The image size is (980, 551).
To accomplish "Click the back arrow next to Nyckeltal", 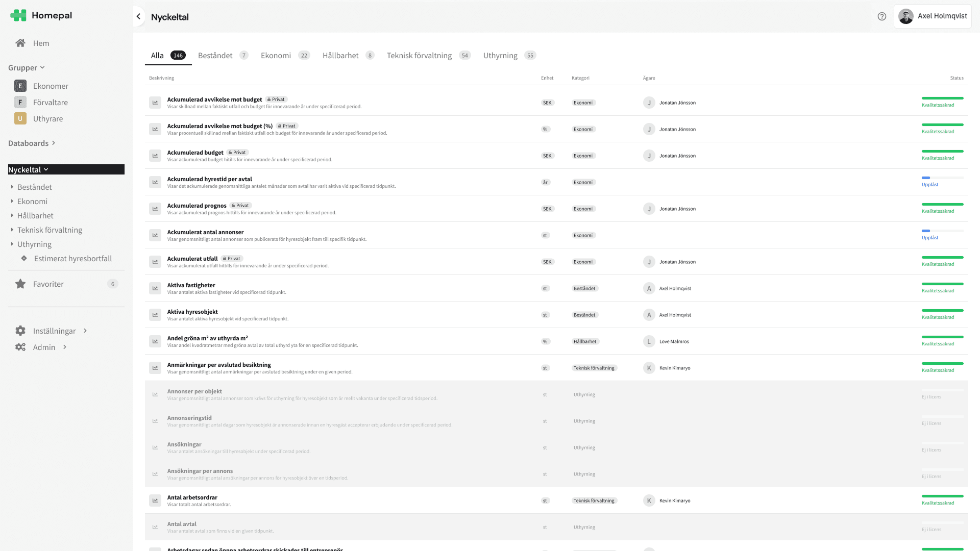I will pos(138,16).
